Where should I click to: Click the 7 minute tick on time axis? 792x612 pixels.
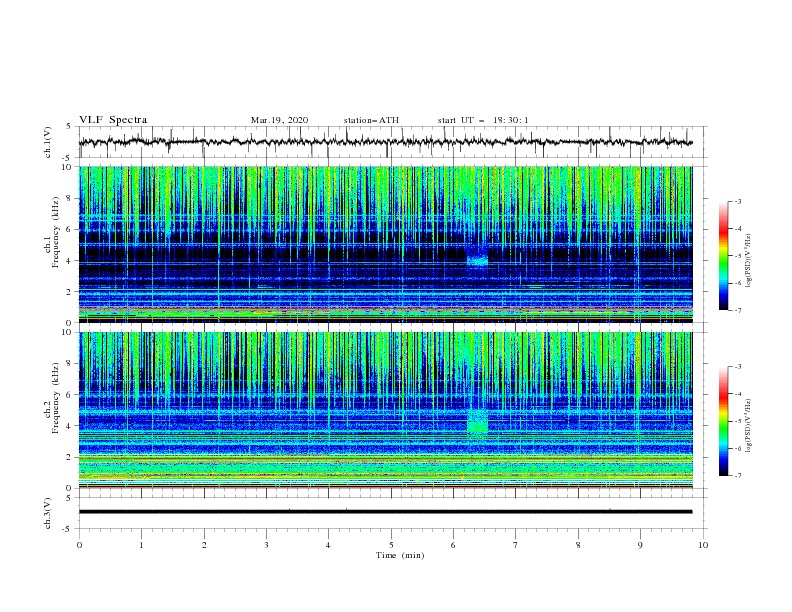516,545
